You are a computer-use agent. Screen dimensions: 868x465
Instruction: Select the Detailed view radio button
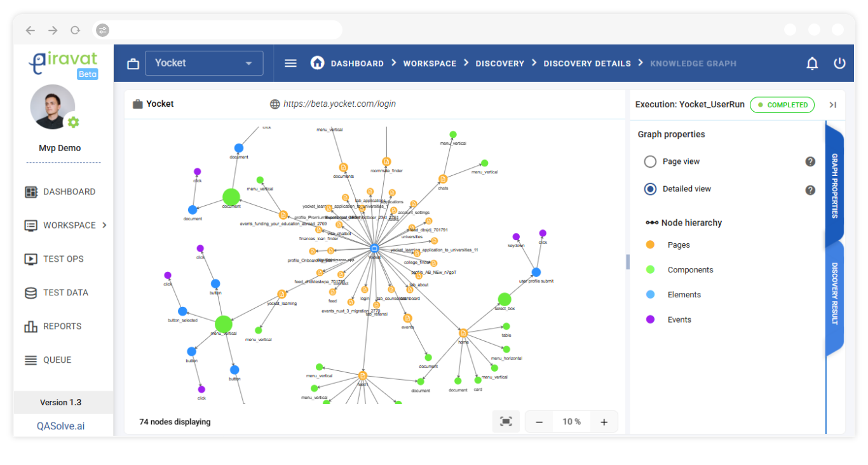pyautogui.click(x=650, y=189)
